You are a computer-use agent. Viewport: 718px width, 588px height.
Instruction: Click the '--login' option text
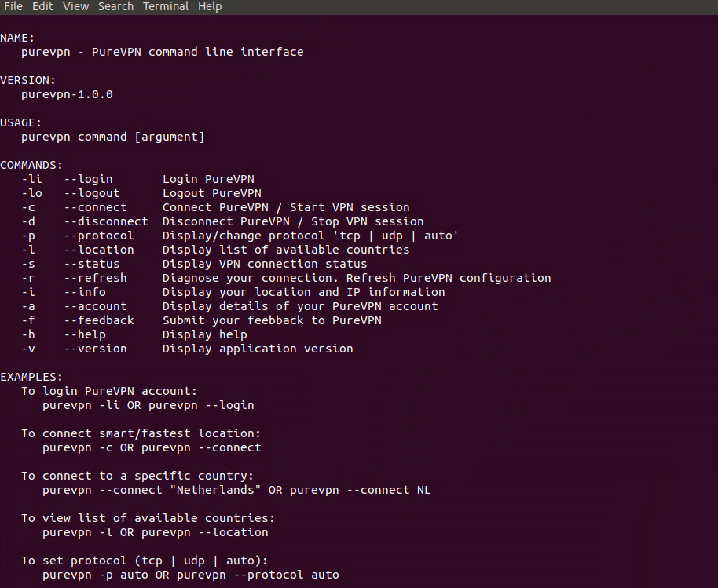[89, 179]
